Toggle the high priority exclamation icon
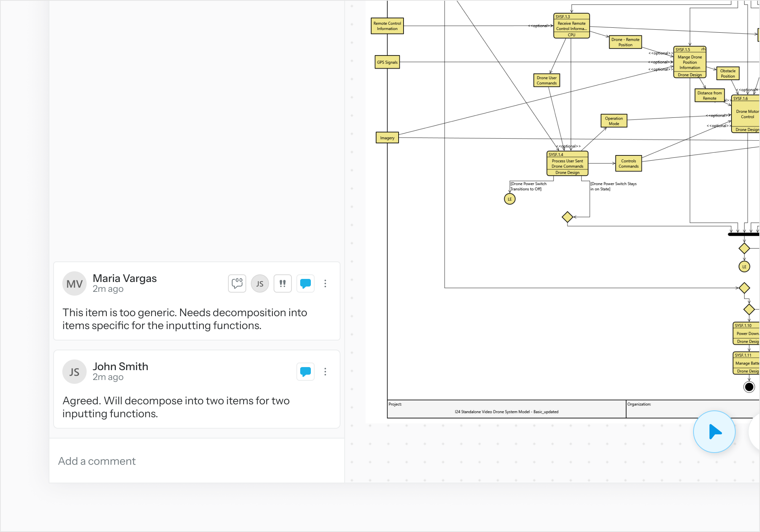Screen dimensions: 760x532 [283, 283]
